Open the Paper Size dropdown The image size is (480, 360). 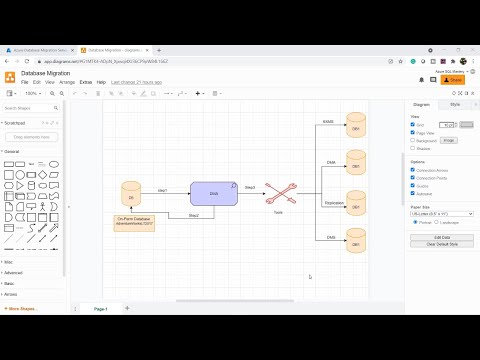click(x=442, y=214)
